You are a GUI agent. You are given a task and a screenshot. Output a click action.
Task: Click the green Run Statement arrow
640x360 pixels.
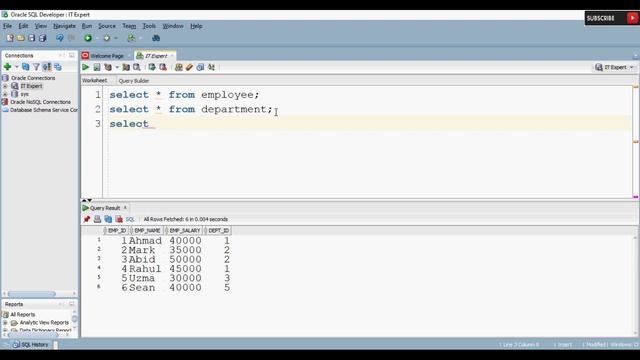click(x=86, y=67)
